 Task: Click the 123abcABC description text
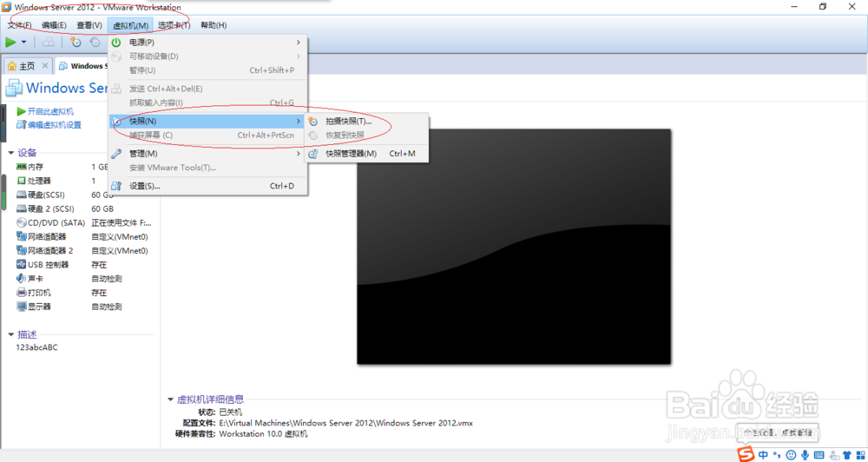36,348
